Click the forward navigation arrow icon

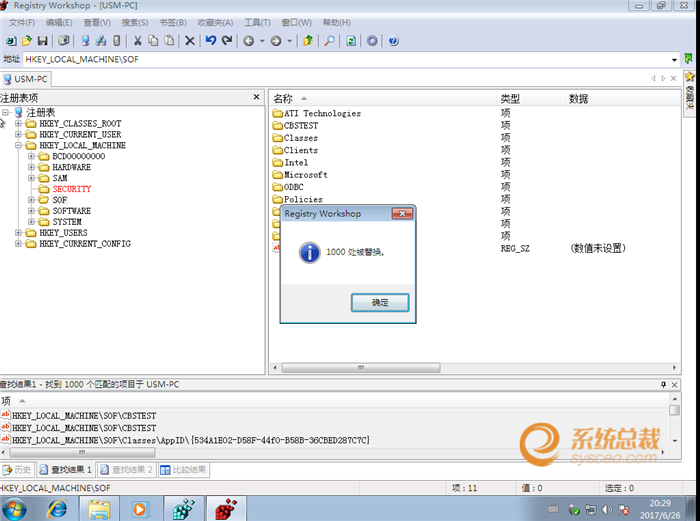pos(276,41)
